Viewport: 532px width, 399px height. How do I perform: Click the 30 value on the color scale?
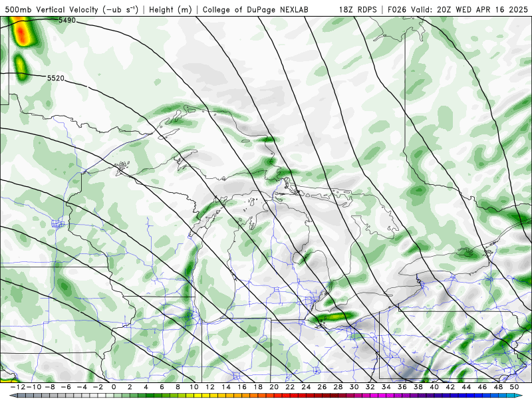(354, 387)
